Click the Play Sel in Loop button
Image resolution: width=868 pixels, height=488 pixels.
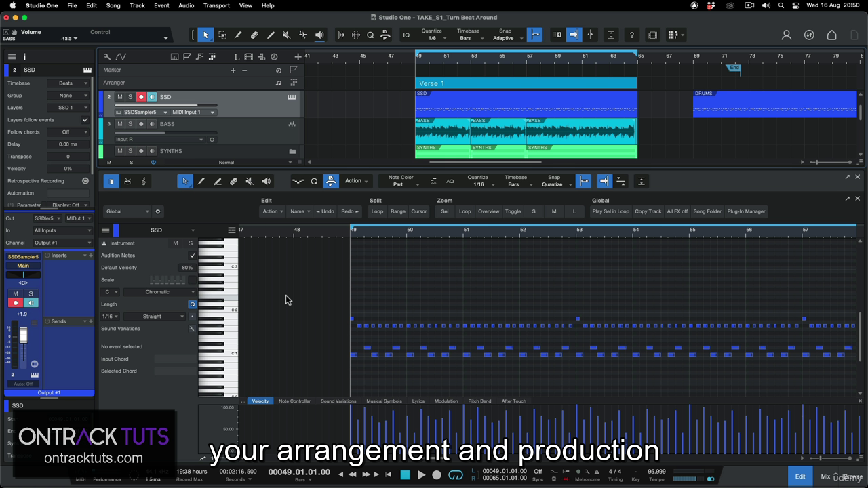tap(610, 211)
